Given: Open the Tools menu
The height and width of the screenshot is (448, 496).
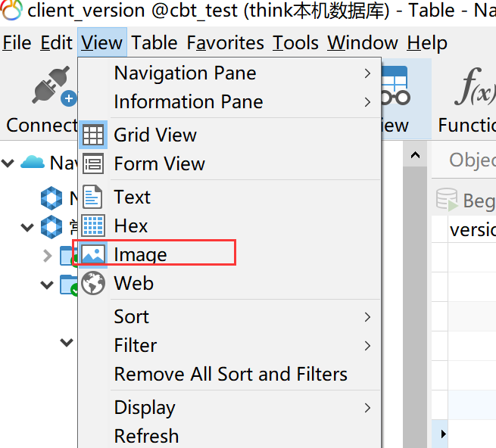Looking at the screenshot, I should (297, 43).
